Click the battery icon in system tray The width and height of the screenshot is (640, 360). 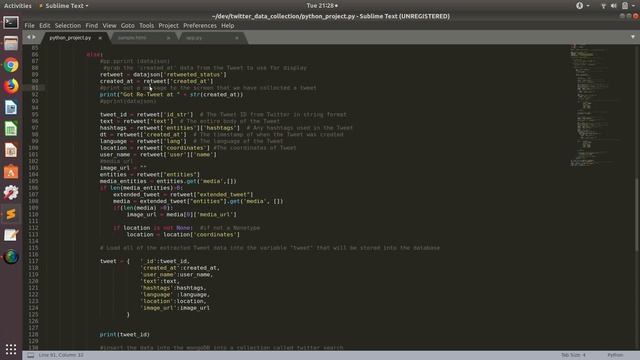point(625,6)
